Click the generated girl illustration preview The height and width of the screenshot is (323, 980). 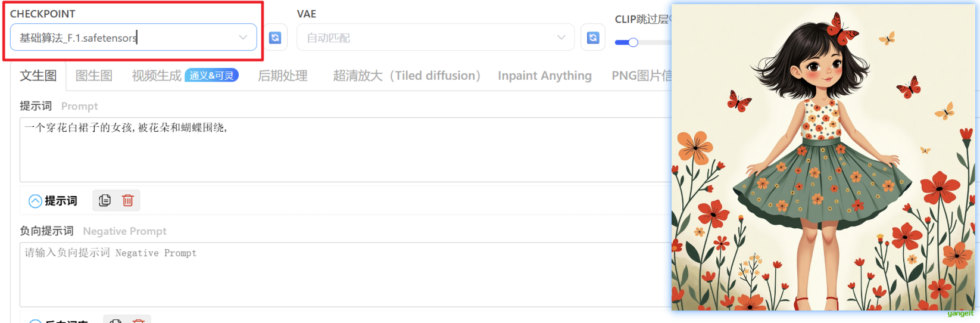click(823, 157)
